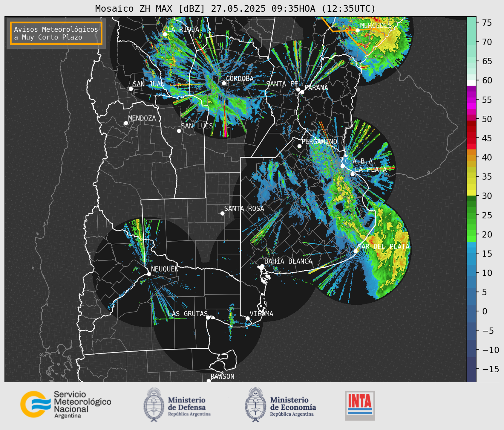
Task: Click the Ministerio de Economía emblem
Action: point(255,405)
